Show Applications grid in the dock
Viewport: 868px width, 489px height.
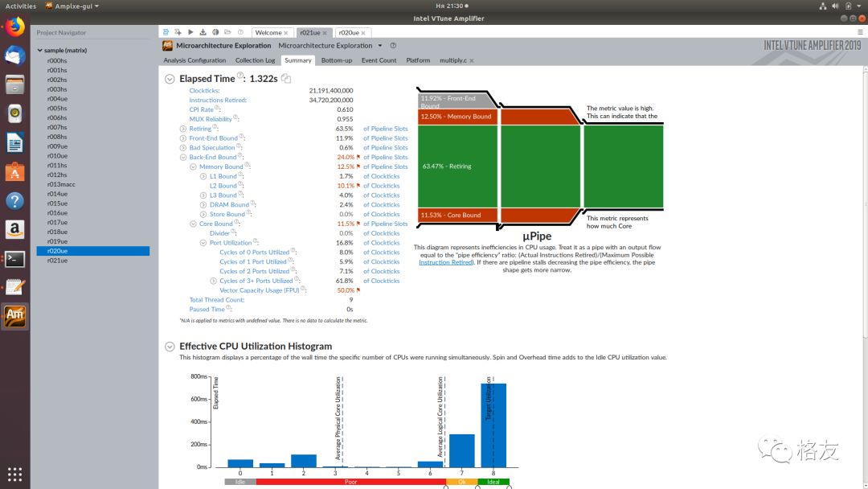pyautogui.click(x=15, y=474)
